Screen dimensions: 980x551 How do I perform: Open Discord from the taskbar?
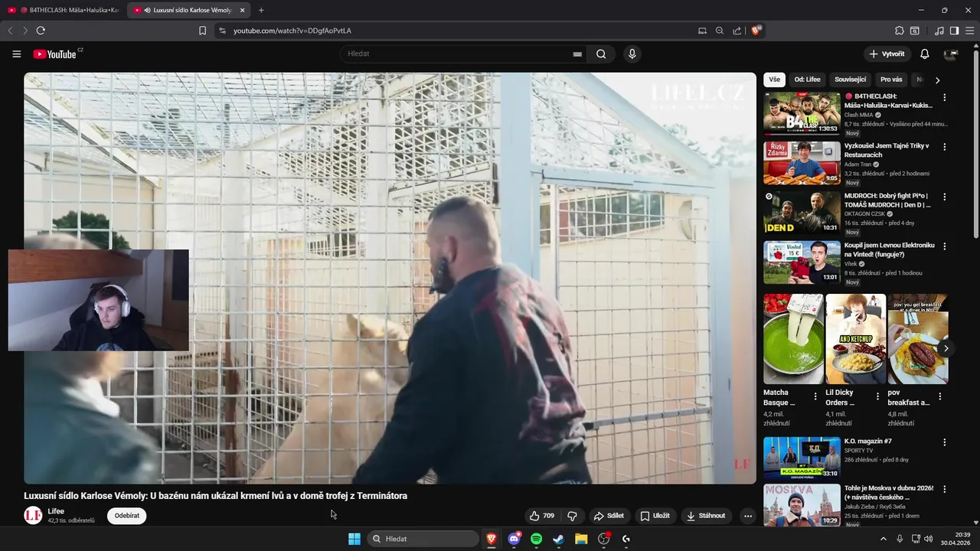coord(514,539)
